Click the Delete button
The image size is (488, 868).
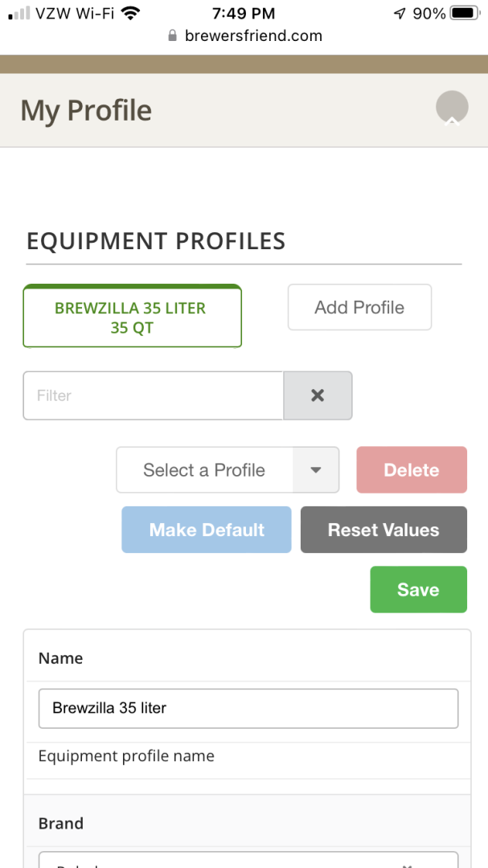(412, 470)
